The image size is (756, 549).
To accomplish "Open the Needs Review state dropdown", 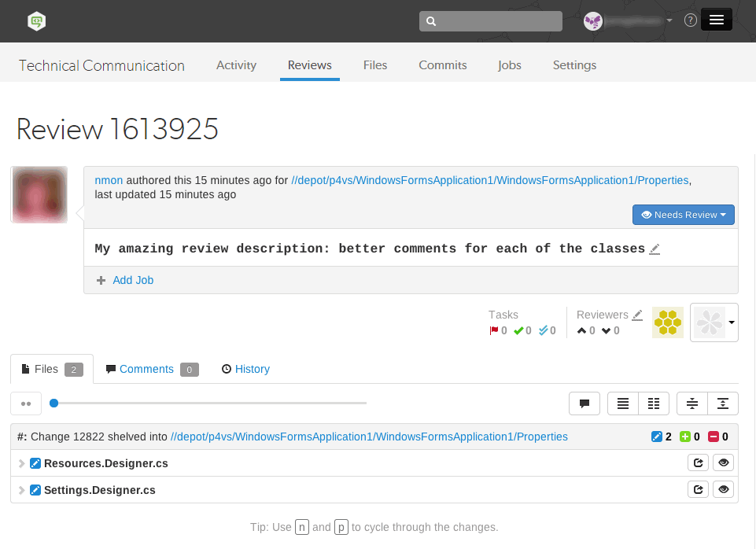I will (683, 215).
